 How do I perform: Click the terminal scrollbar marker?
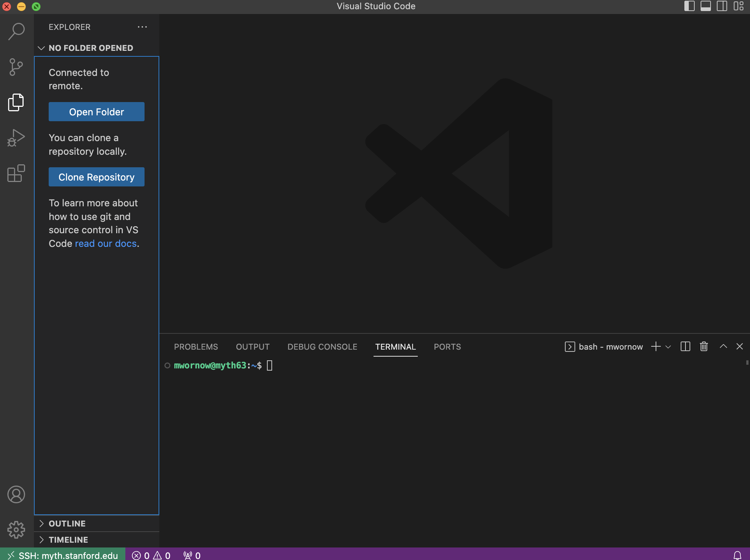click(x=747, y=363)
